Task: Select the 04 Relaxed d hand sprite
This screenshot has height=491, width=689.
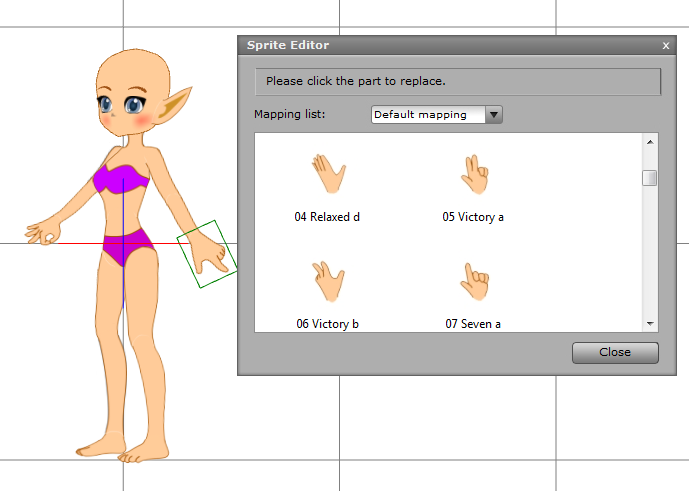Action: pos(326,175)
